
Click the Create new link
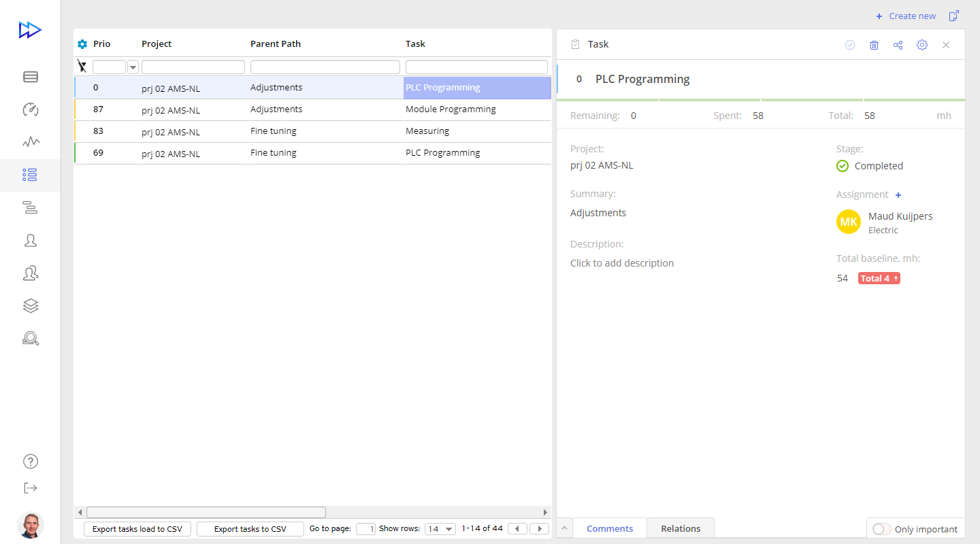pyautogui.click(x=906, y=16)
